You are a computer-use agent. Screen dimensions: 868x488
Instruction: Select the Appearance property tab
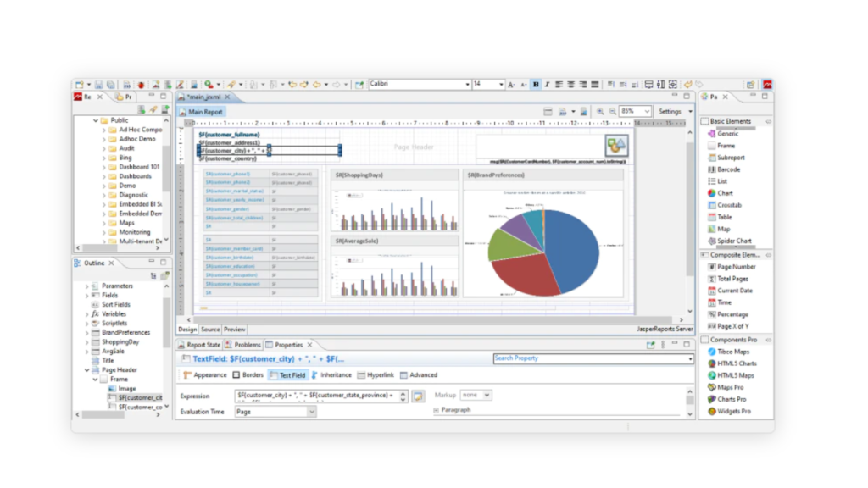[205, 375]
